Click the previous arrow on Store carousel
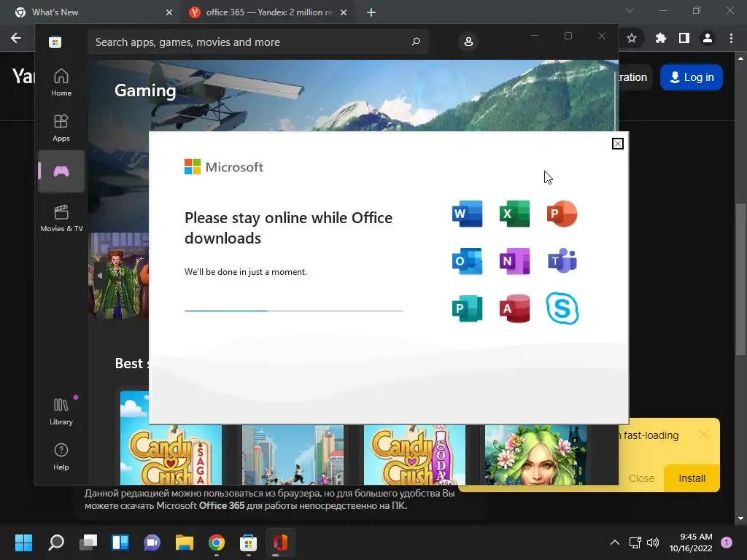The height and width of the screenshot is (560, 747). click(99, 275)
